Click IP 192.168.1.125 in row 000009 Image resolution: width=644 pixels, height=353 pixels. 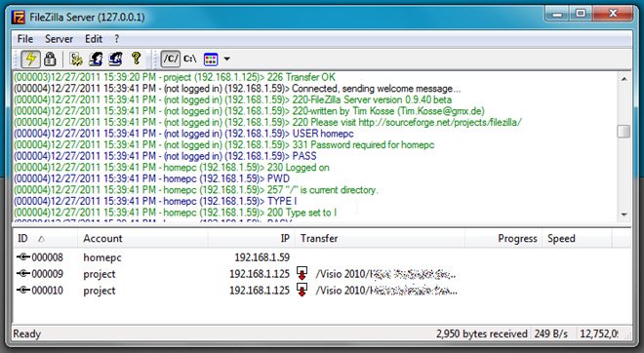coord(260,274)
